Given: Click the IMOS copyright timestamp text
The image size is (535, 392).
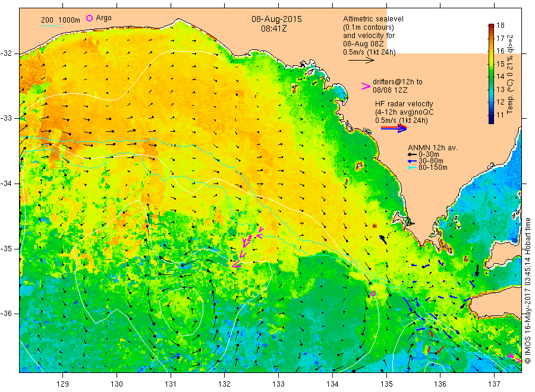Looking at the screenshot, I should point(527,291).
